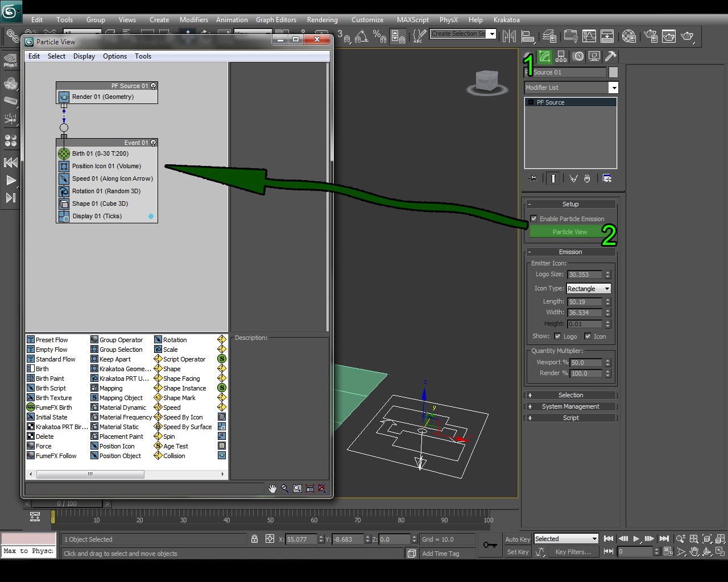This screenshot has height=582, width=728.
Task: Open Time Configuration icon
Action: [668, 551]
